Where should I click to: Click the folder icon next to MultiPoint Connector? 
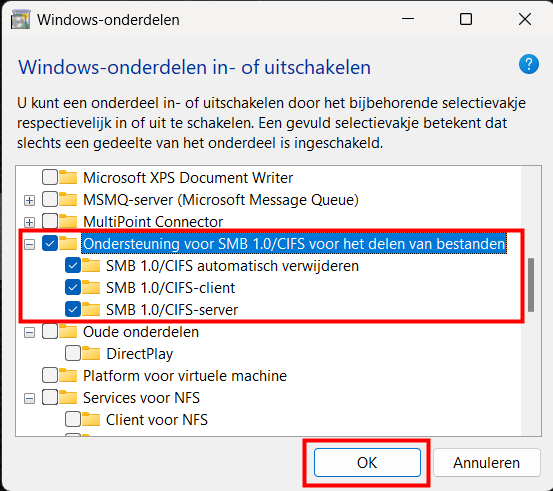coord(68,222)
